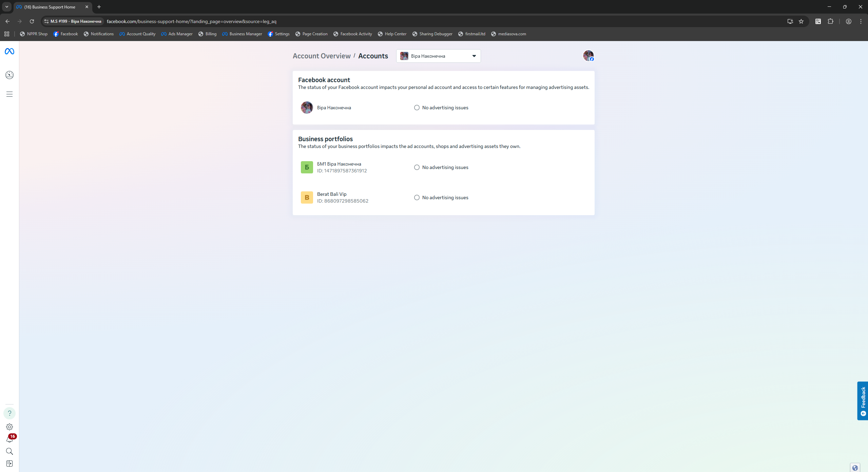Screen dimensions: 868x472
Task: Open the hamburger menu in the sidebar
Action: (9, 94)
